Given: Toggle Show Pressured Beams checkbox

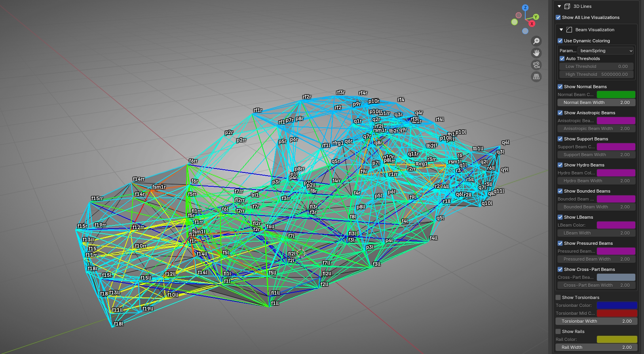Looking at the screenshot, I should 560,243.
